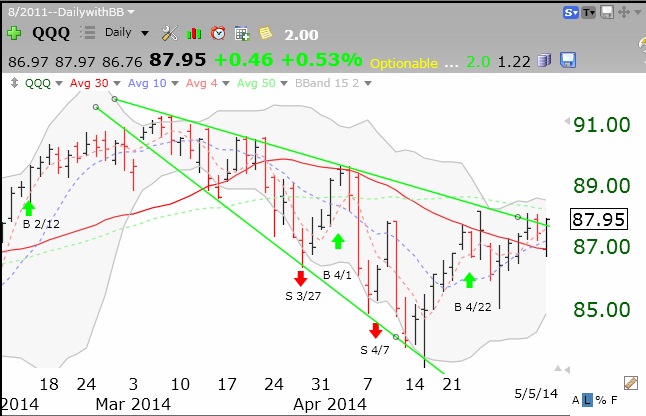Click the boxed 87.95 price axis label
The image size is (646, 416).
pyautogui.click(x=599, y=219)
